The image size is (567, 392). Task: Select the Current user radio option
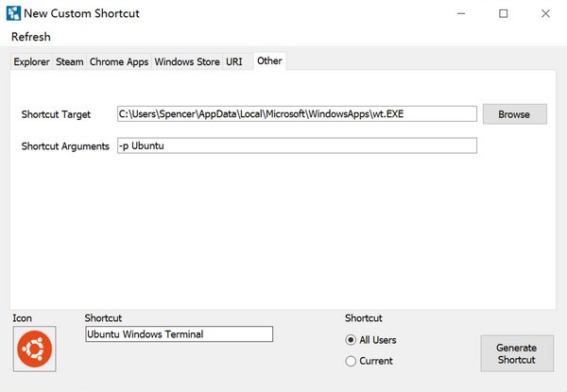352,361
